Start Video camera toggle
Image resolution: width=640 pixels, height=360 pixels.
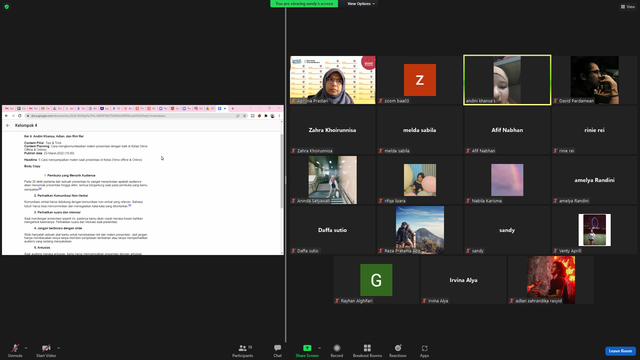tap(46, 350)
